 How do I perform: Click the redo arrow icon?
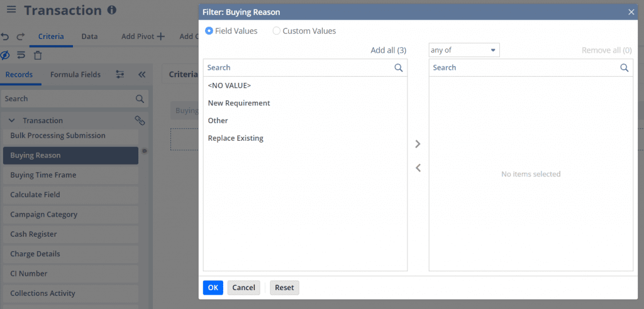click(20, 36)
